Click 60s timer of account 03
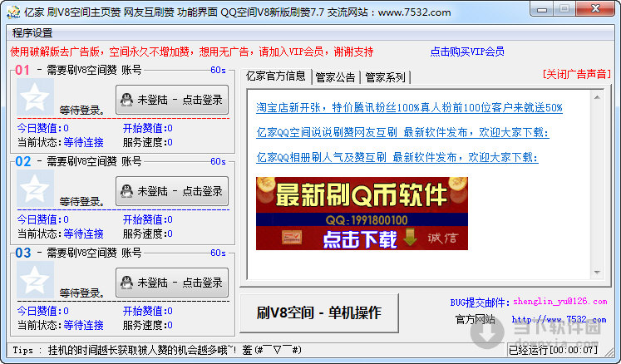The width and height of the screenshot is (621, 364). [x=218, y=253]
